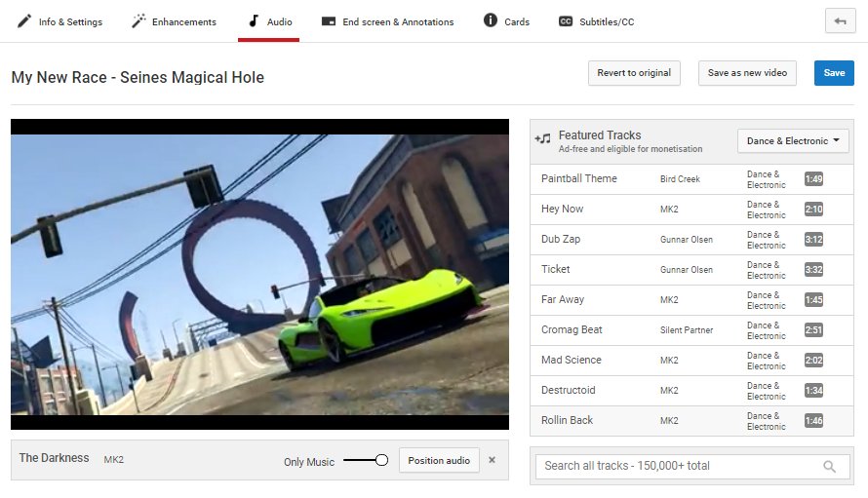
Task: Select the Paintball Theme track
Action: (x=691, y=178)
